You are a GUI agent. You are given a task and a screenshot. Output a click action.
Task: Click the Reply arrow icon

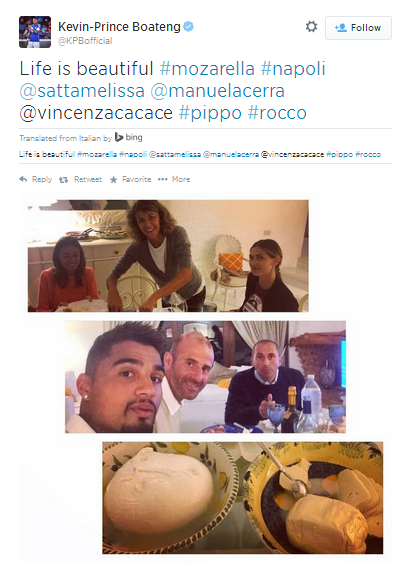point(23,179)
